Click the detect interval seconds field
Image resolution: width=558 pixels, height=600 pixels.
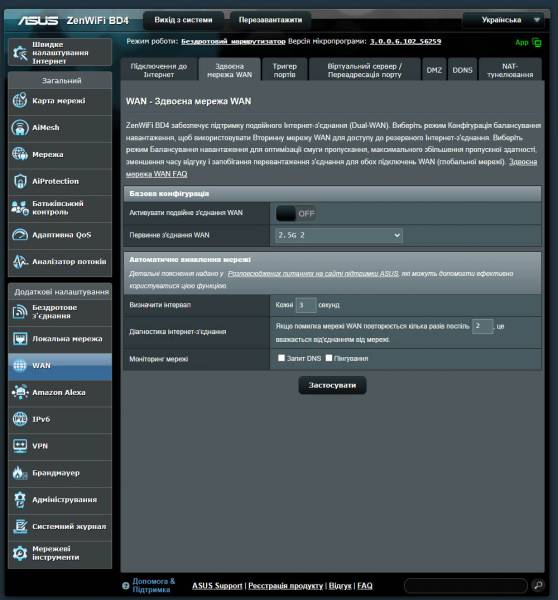(x=306, y=305)
